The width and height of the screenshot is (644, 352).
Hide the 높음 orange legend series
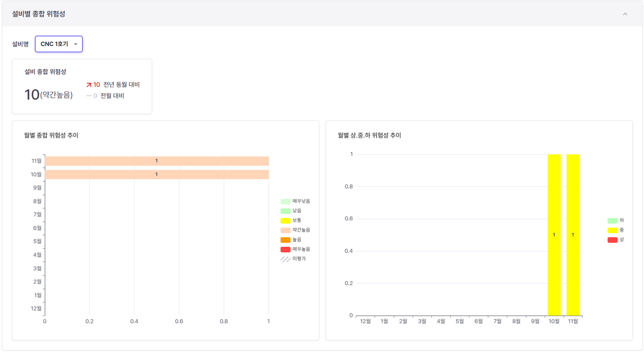click(285, 240)
